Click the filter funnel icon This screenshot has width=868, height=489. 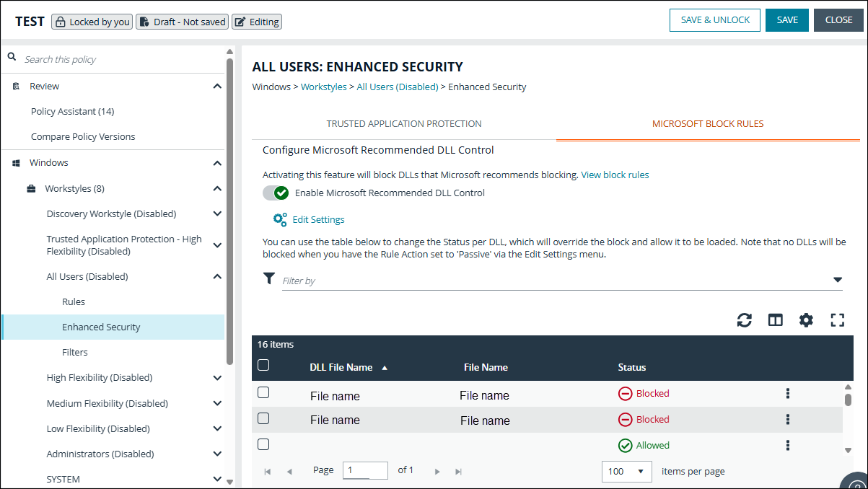click(x=268, y=278)
